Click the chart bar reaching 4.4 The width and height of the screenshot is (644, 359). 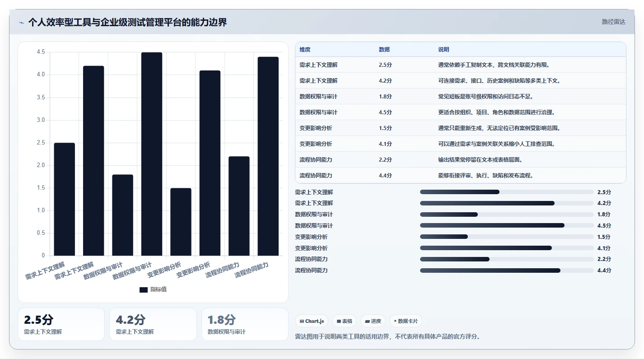point(268,156)
